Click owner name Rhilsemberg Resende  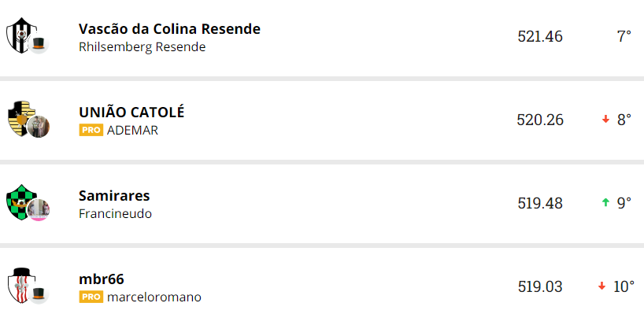pyautogui.click(x=142, y=47)
